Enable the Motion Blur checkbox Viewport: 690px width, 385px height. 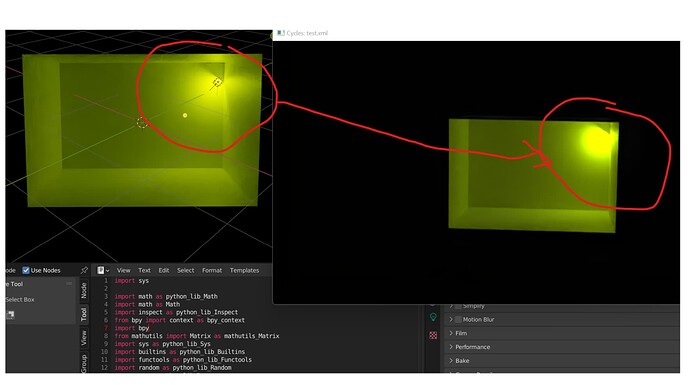458,319
